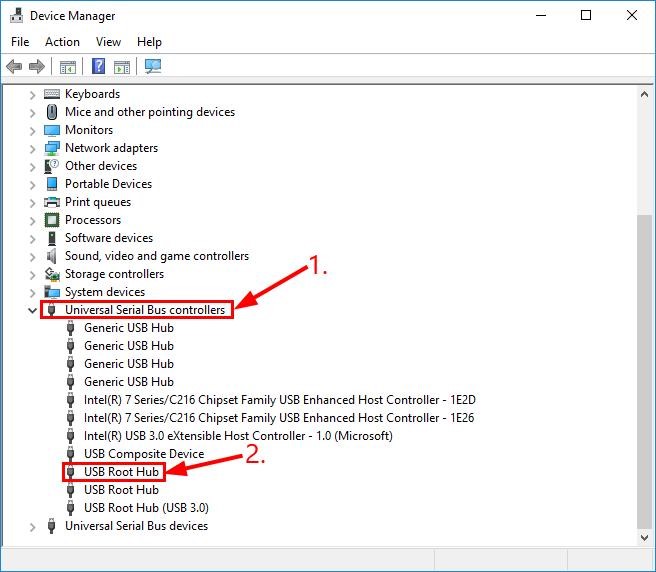This screenshot has height=572, width=656.
Task: Open the View menu
Action: click(108, 42)
